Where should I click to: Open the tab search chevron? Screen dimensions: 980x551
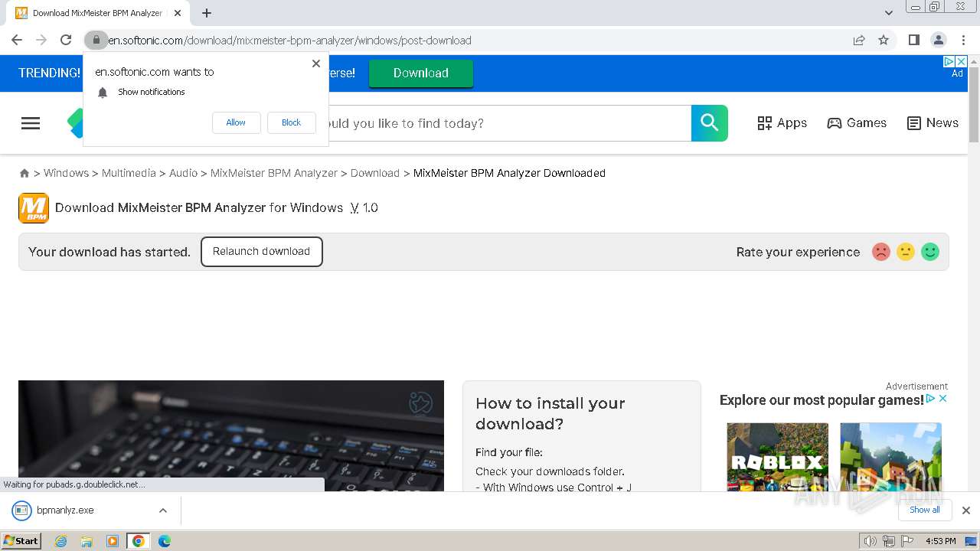tap(889, 13)
